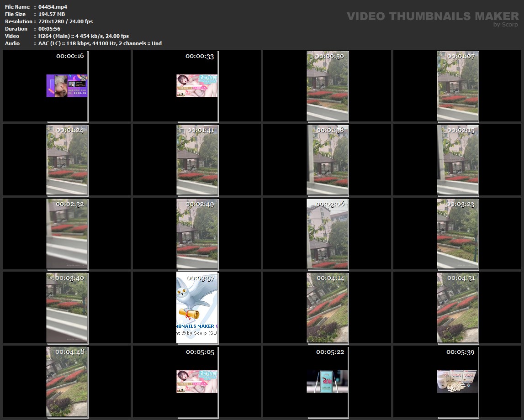524x420 pixels.
Task: Click the duration value 00:05:56
Action: tap(49, 29)
